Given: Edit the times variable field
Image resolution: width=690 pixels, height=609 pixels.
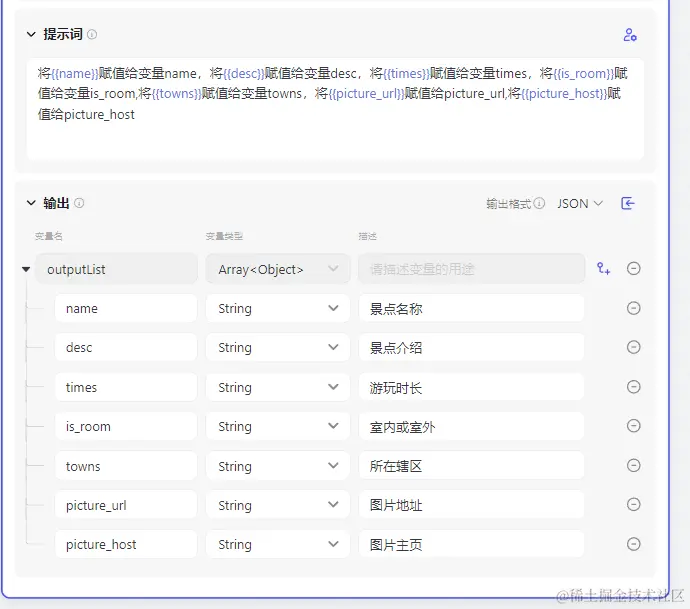Looking at the screenshot, I should tap(126, 387).
